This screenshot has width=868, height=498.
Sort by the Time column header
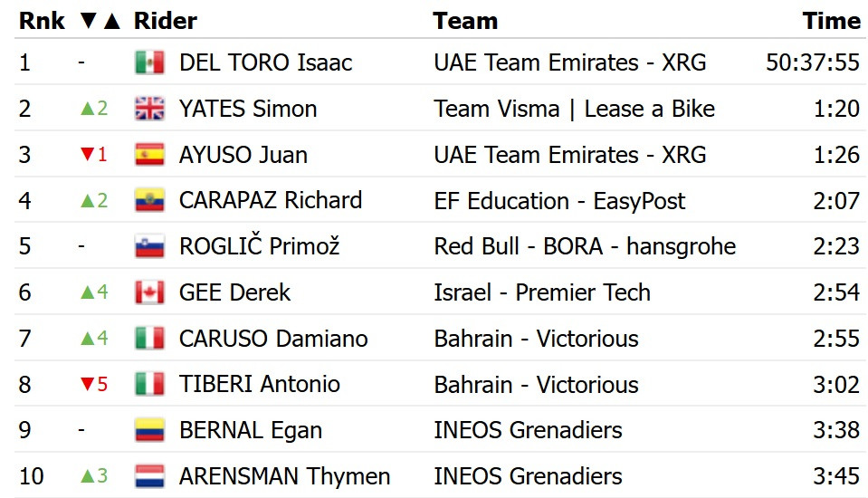832,21
